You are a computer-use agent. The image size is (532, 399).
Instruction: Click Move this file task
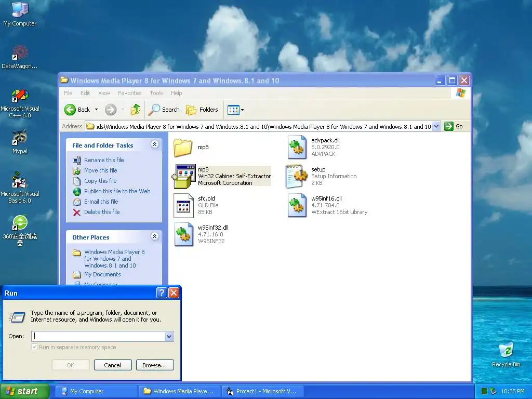[x=100, y=170]
